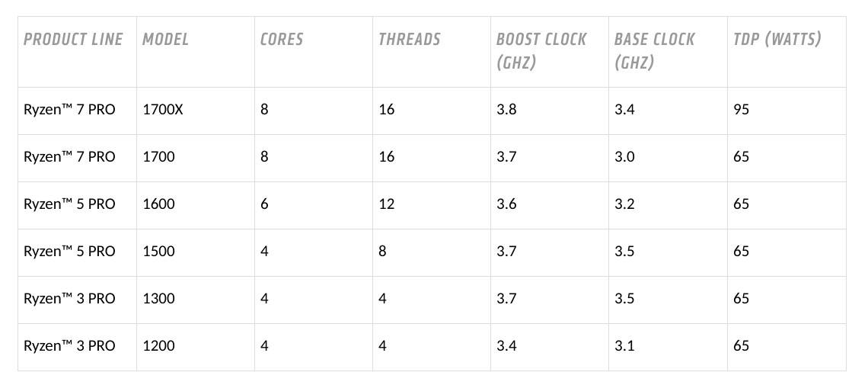Image resolution: width=868 pixels, height=385 pixels.
Task: Select Ryzen 7 PRO in 1700X row
Action: pyautogui.click(x=69, y=110)
